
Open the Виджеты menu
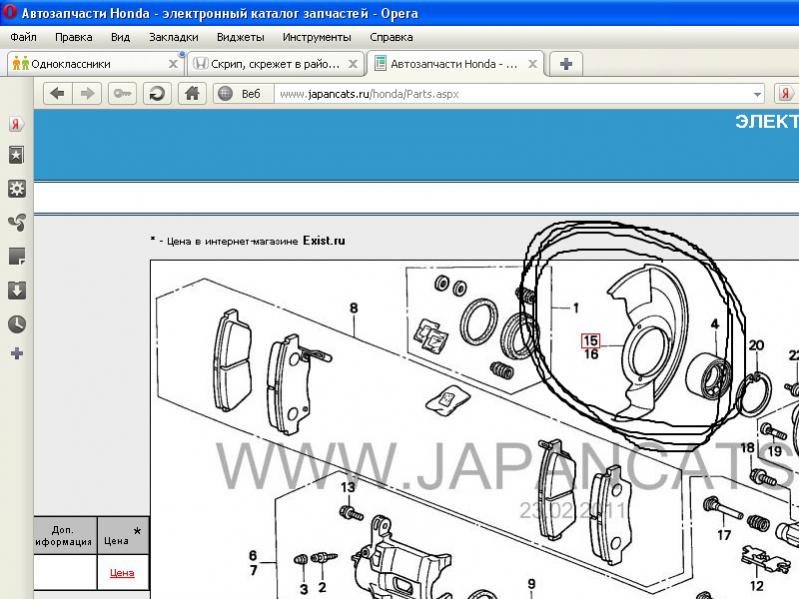(x=241, y=37)
